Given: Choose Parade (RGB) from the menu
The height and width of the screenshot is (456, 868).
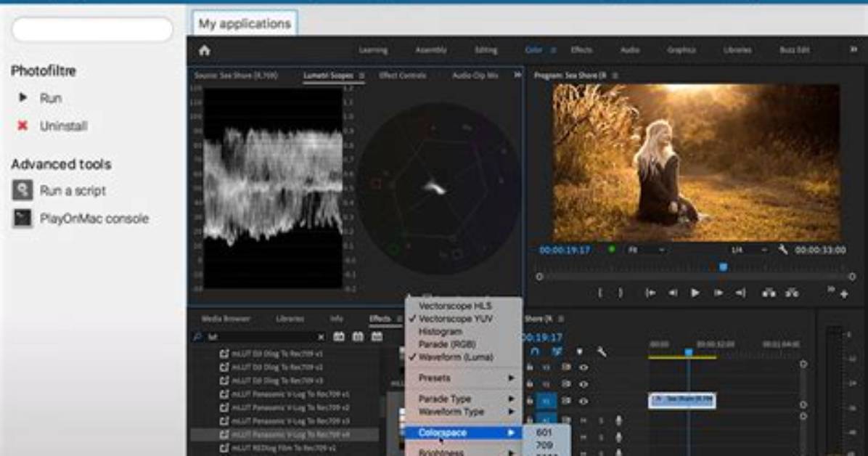Looking at the screenshot, I should (463, 344).
